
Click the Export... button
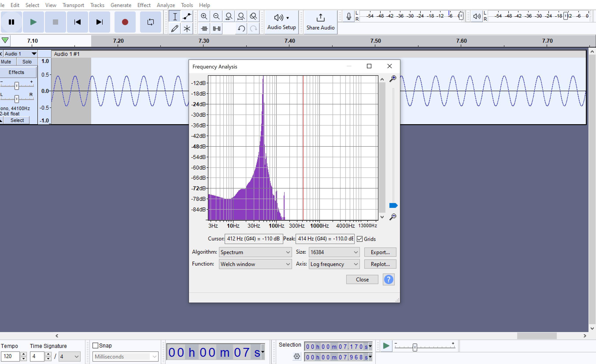point(380,252)
